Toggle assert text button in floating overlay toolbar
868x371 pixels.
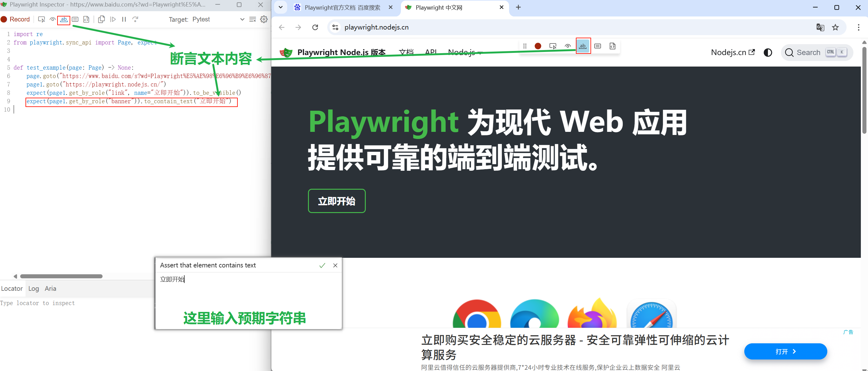[583, 46]
